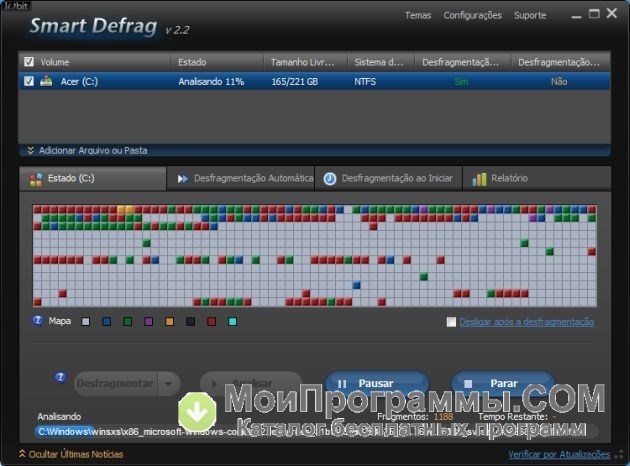Click the fragment count value '1188'

point(443,417)
